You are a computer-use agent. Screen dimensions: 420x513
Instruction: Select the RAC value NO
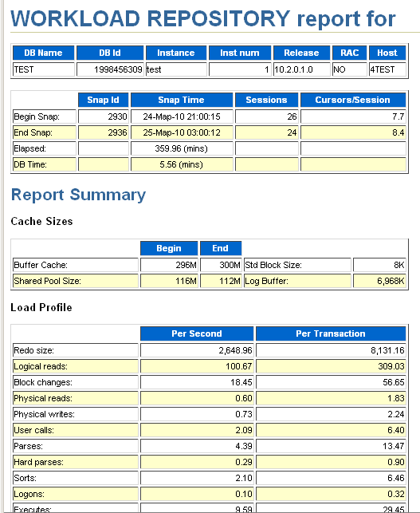pos(350,69)
